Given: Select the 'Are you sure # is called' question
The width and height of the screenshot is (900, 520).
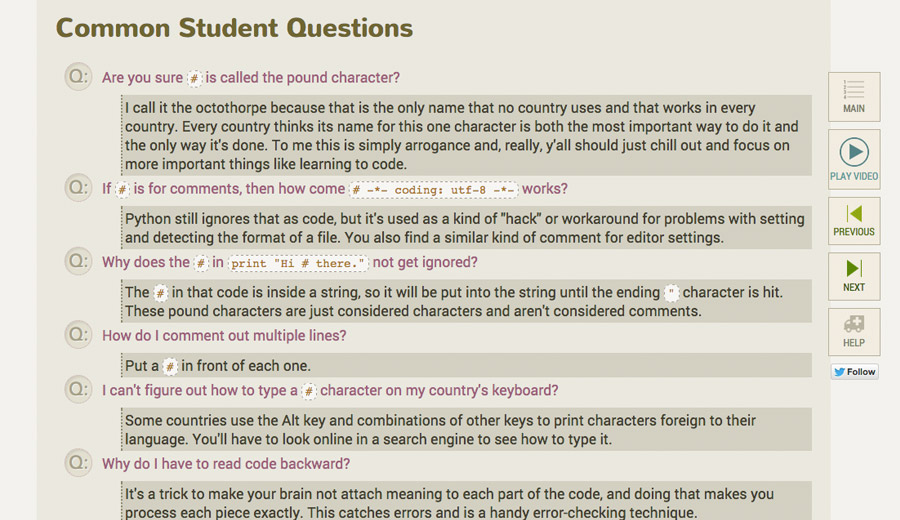Looking at the screenshot, I should 250,78.
